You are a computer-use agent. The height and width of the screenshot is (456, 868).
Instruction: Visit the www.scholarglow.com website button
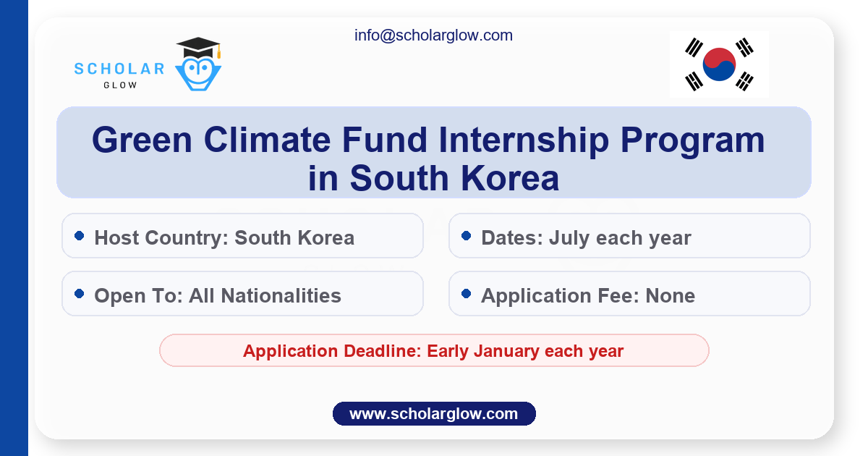(434, 414)
